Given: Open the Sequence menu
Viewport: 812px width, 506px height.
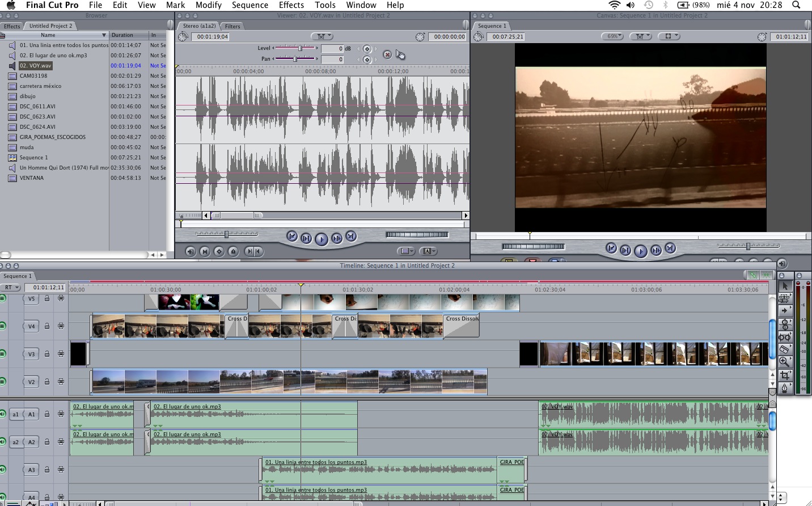Looking at the screenshot, I should point(249,5).
